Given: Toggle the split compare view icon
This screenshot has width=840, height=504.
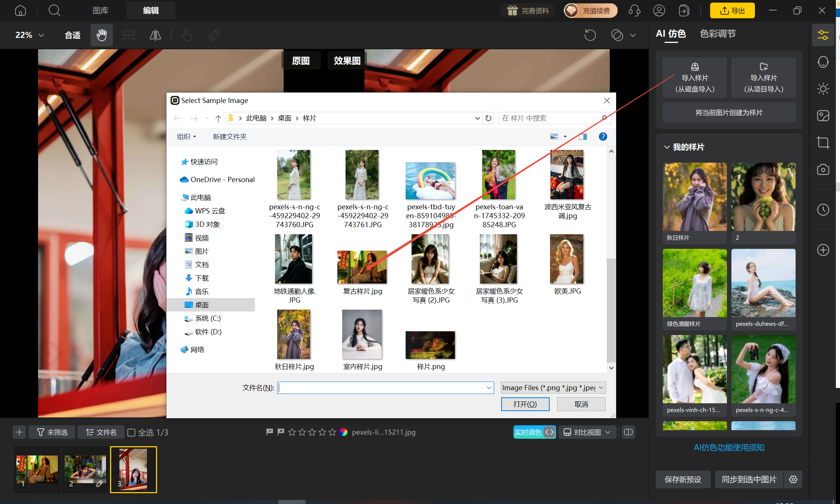Looking at the screenshot, I should coord(628,432).
